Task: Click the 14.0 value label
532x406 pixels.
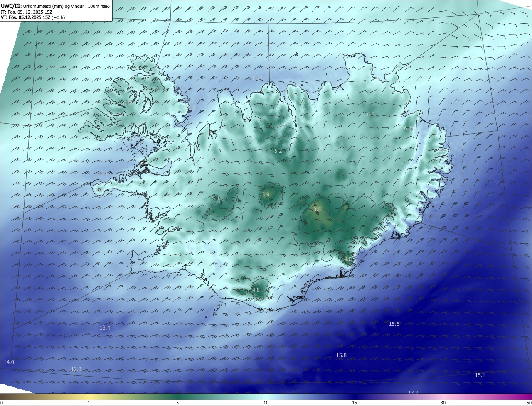Action: pos(9,362)
